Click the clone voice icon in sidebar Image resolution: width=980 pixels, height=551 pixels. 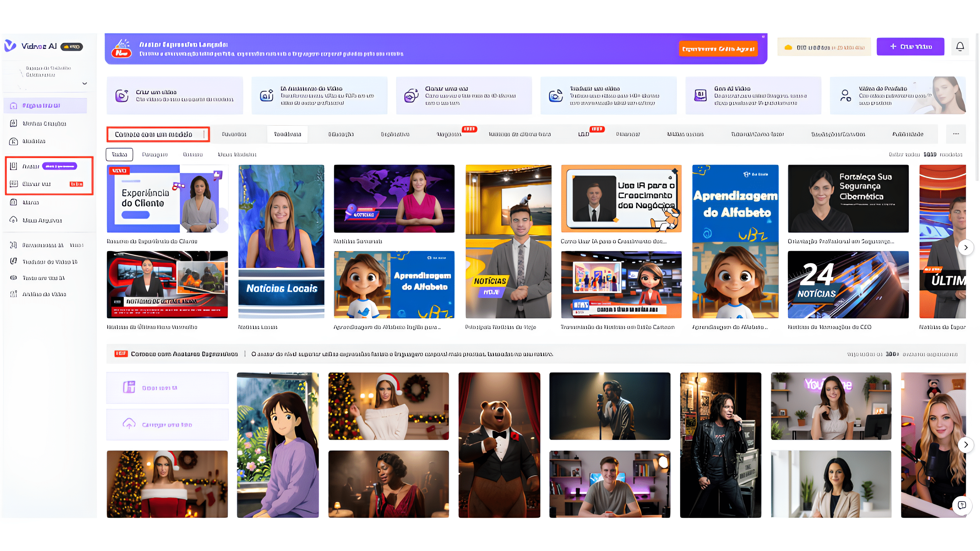click(x=14, y=184)
